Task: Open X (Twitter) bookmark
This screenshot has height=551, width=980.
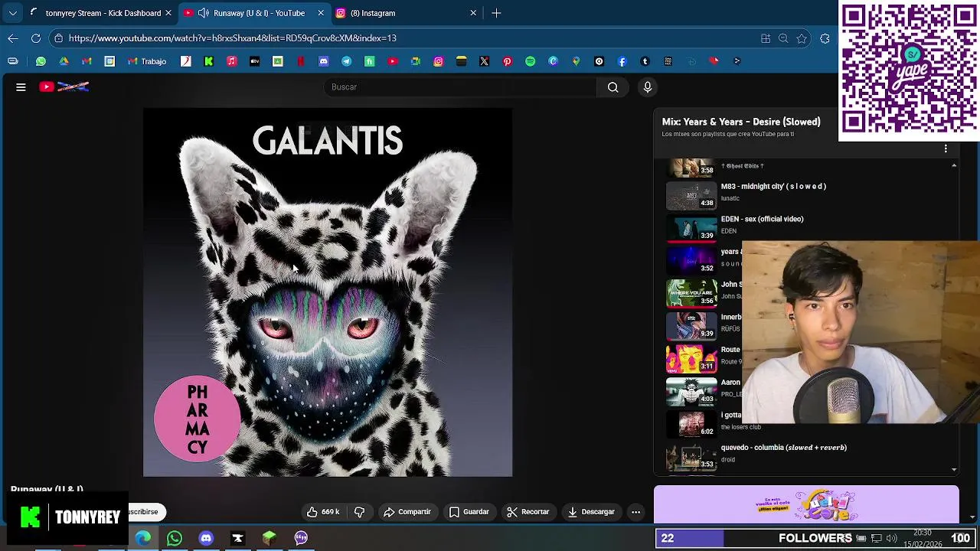Action: pyautogui.click(x=484, y=61)
